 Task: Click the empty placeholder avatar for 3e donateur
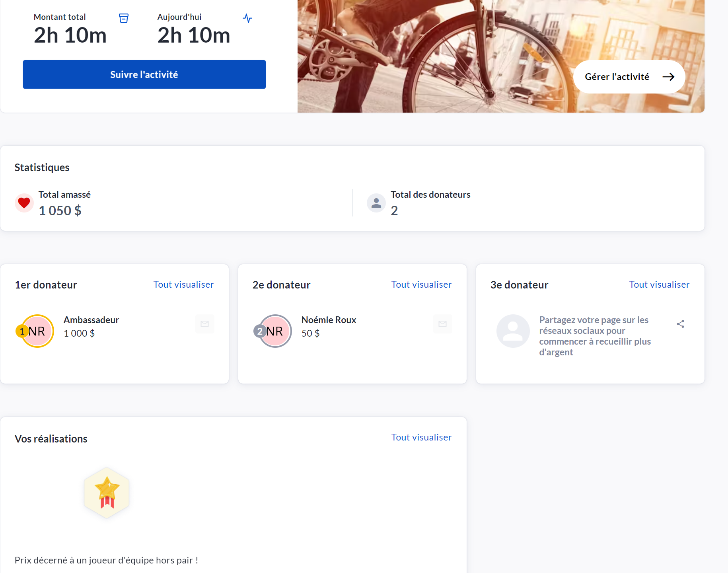point(513,331)
